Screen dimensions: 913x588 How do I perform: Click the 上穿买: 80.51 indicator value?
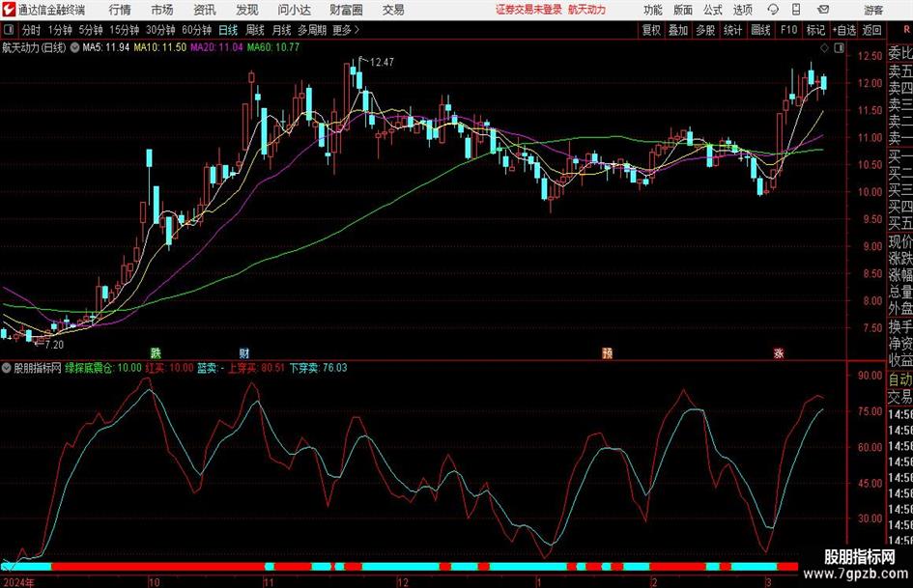257,368
